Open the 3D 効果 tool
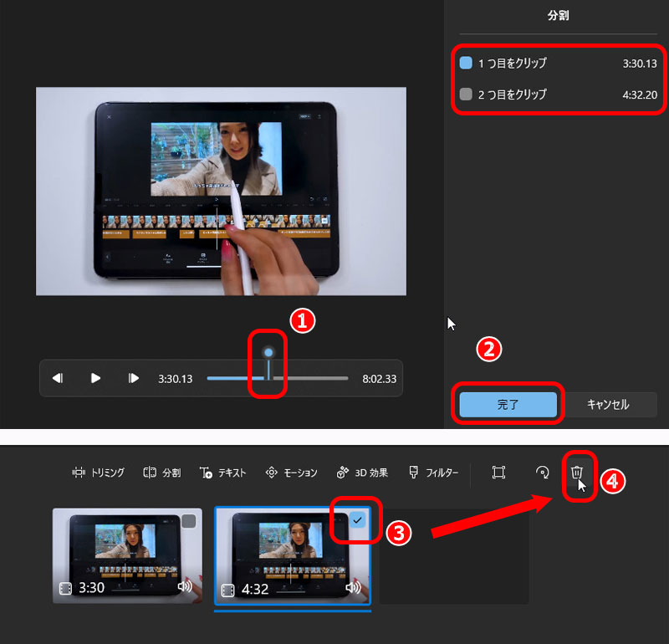The height and width of the screenshot is (644, 669). coord(362,473)
